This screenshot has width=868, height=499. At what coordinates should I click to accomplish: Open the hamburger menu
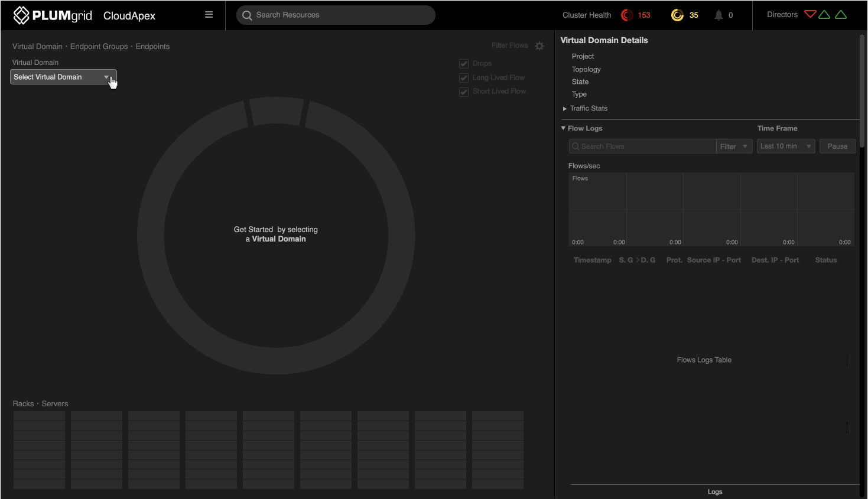[x=209, y=15]
